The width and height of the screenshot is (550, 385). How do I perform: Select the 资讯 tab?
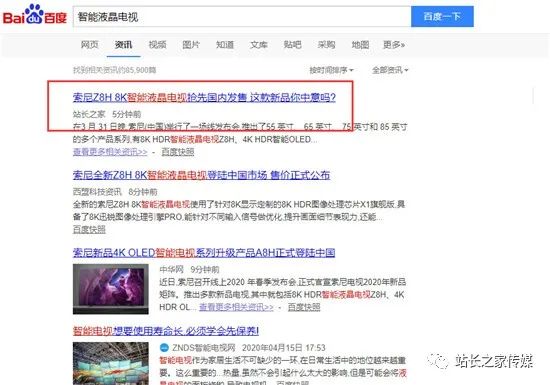(123, 45)
